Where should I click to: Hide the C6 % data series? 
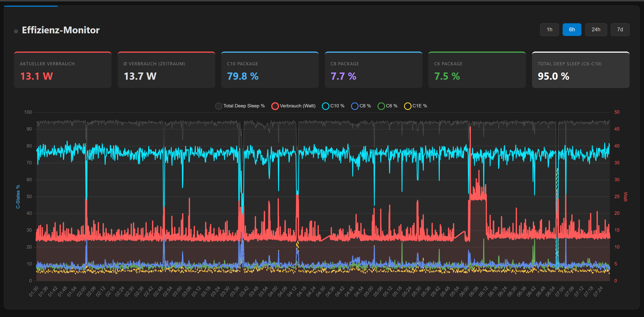point(381,106)
